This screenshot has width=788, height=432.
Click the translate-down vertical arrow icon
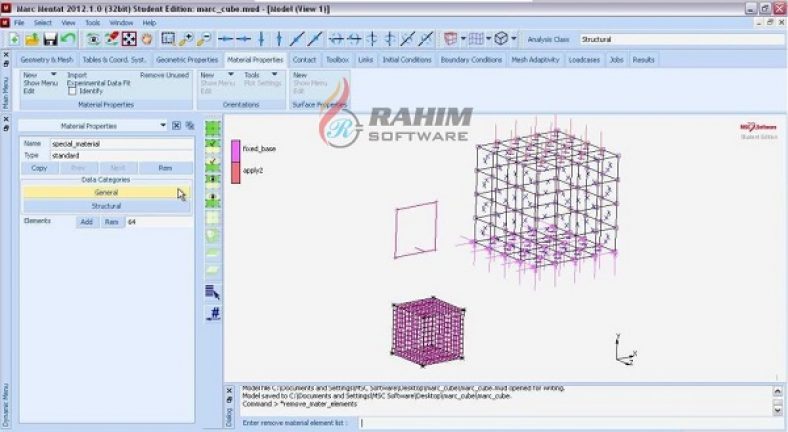tap(261, 39)
